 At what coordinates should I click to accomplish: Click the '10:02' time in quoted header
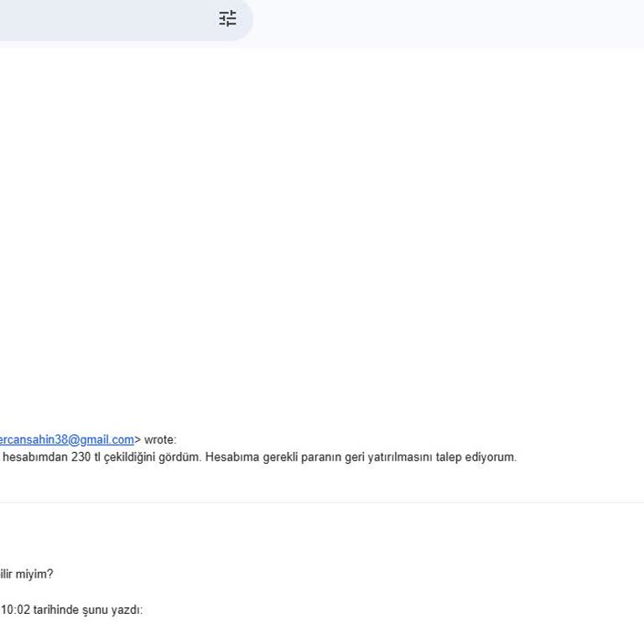tap(16, 610)
